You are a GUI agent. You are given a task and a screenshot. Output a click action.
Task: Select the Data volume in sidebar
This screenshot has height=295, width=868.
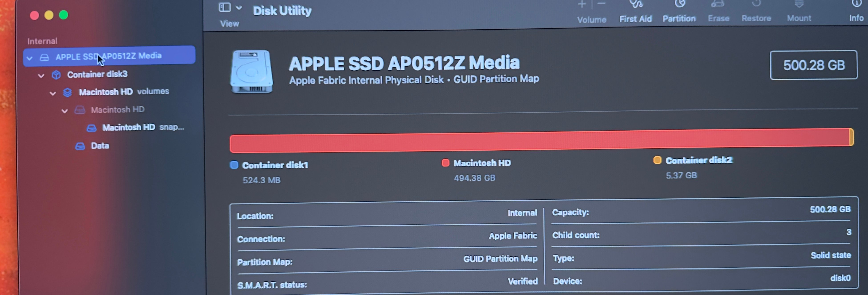point(100,145)
